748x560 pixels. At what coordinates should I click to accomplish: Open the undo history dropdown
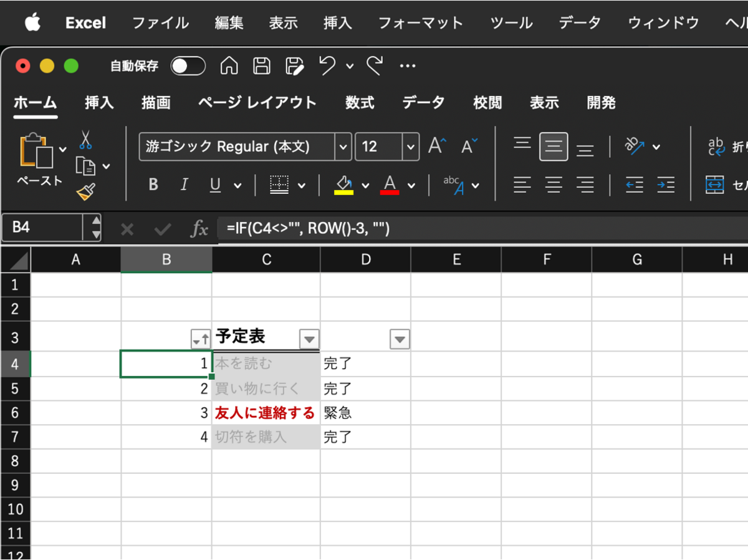pos(350,65)
